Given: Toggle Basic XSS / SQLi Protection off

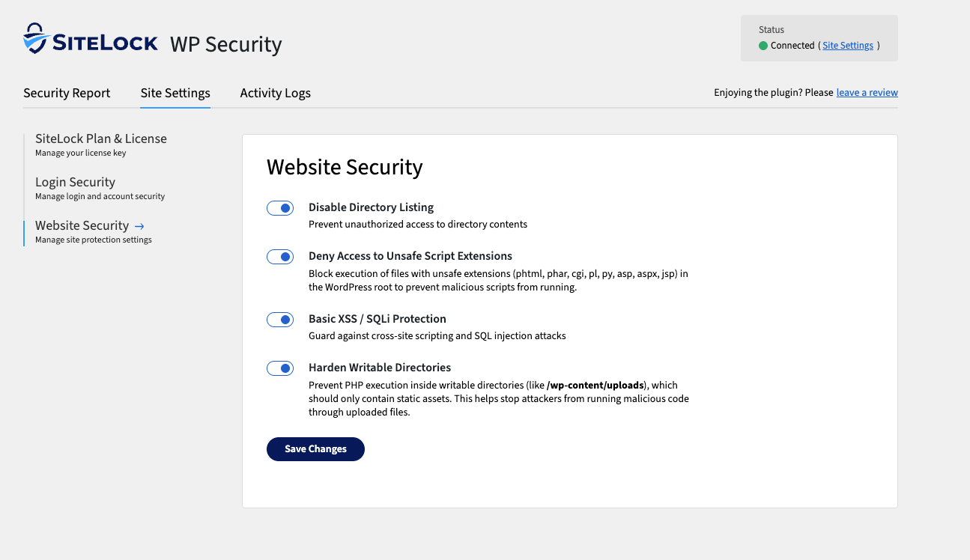Looking at the screenshot, I should [280, 319].
